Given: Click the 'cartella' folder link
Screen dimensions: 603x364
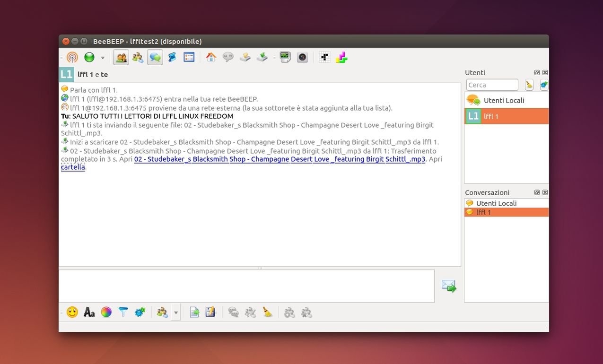Looking at the screenshot, I should (x=73, y=167).
